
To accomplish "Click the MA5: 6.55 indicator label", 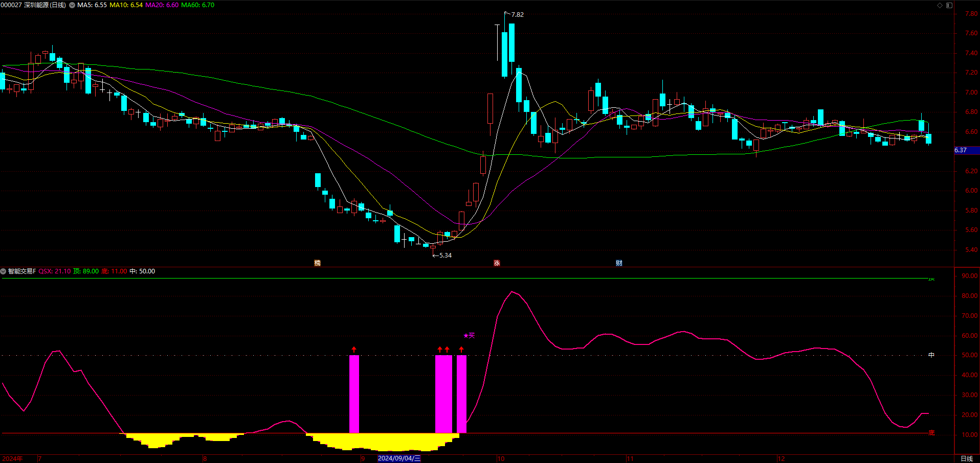I will [x=92, y=5].
